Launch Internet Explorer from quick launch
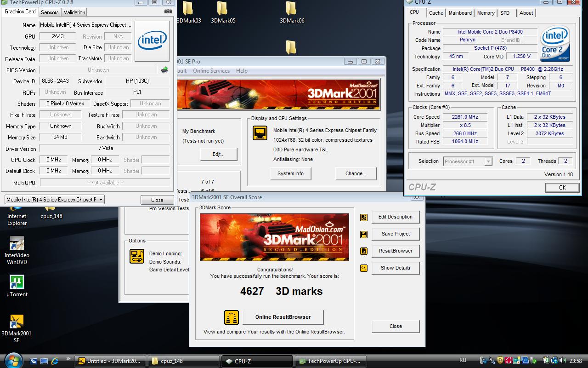The height and width of the screenshot is (368, 588). click(55, 361)
